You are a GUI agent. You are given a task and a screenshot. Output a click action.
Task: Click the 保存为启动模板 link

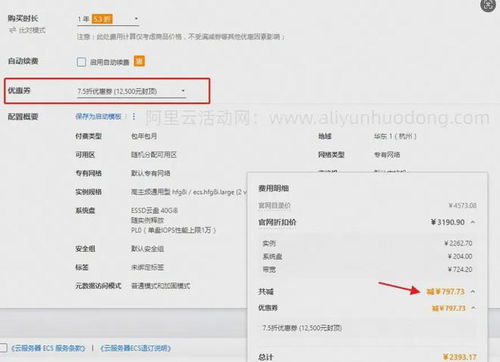tap(98, 116)
